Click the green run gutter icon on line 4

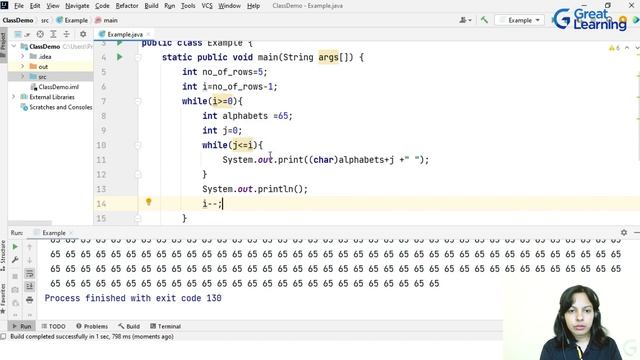tap(120, 57)
